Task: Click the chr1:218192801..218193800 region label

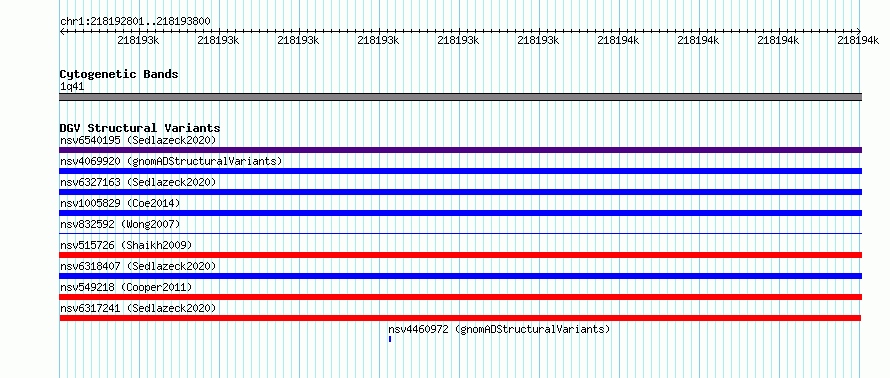Action: 135,22
